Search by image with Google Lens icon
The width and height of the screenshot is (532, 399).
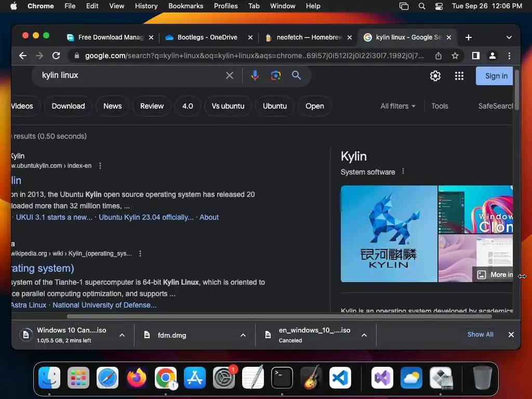tap(275, 75)
